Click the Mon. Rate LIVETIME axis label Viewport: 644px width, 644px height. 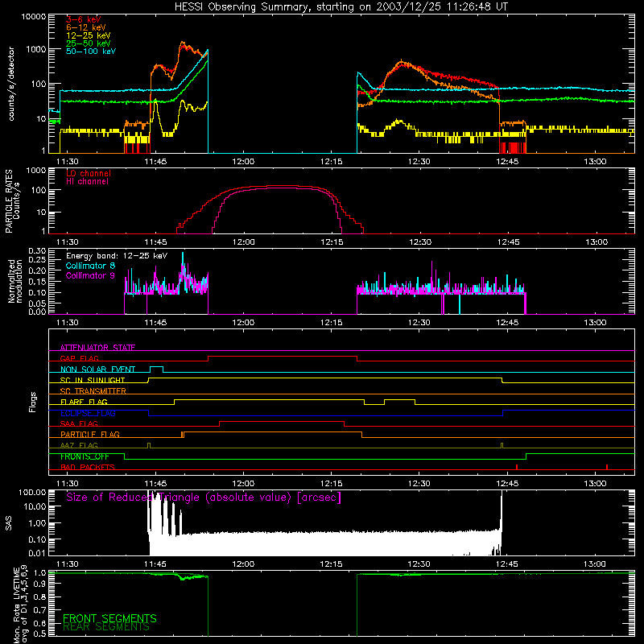click(x=20, y=604)
